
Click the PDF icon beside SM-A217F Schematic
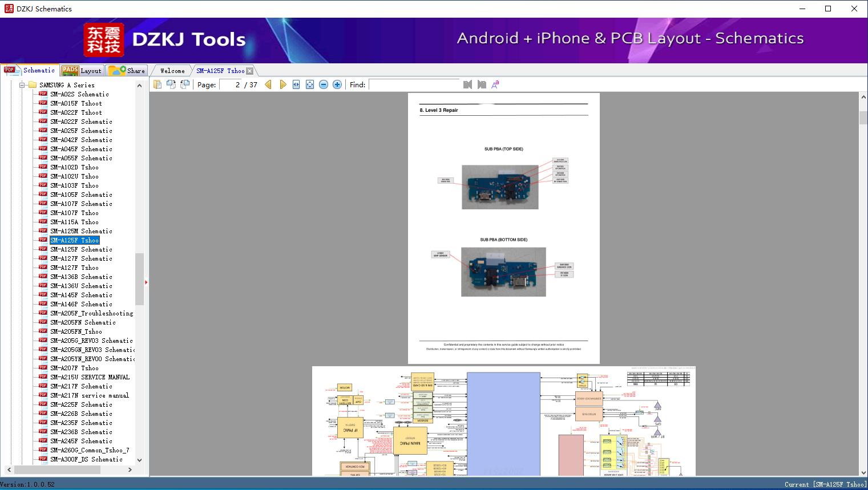click(x=43, y=386)
